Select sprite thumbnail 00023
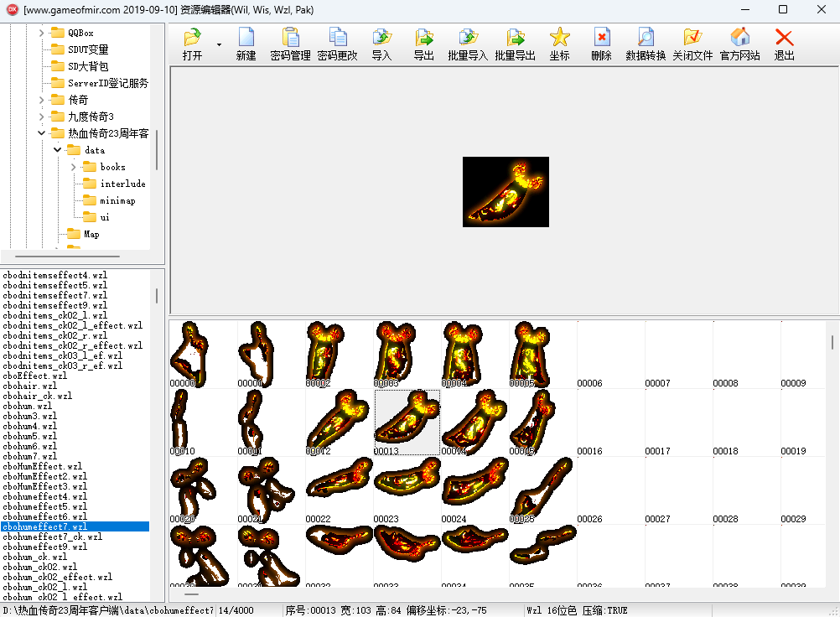Screen dimensions: 840x617 407,490
